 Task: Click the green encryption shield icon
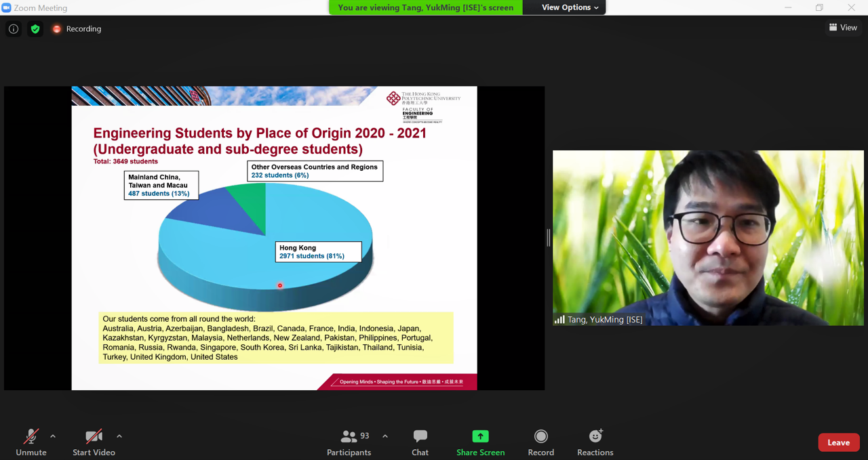point(35,29)
